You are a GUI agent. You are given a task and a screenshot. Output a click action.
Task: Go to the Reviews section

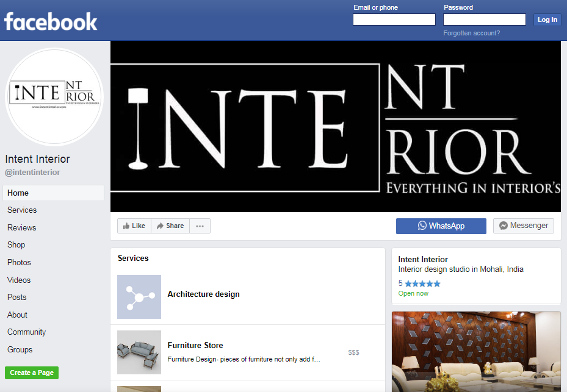pyautogui.click(x=22, y=227)
